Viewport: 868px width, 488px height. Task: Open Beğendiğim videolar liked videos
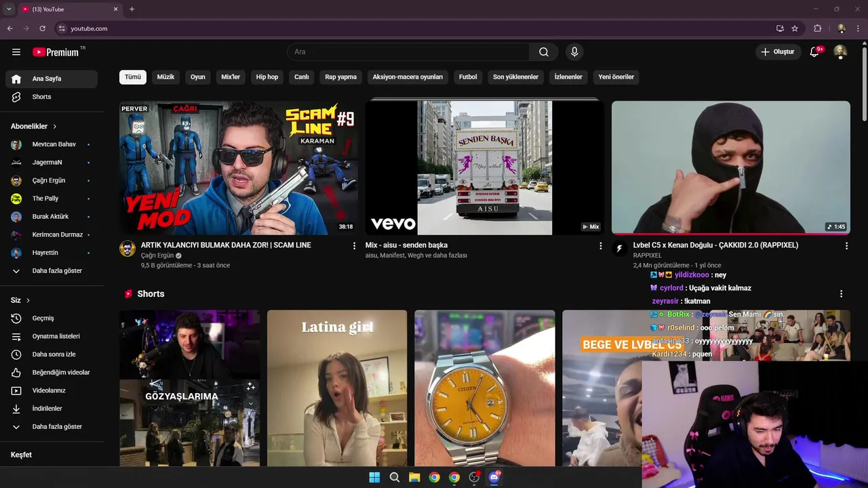pyautogui.click(x=52, y=372)
